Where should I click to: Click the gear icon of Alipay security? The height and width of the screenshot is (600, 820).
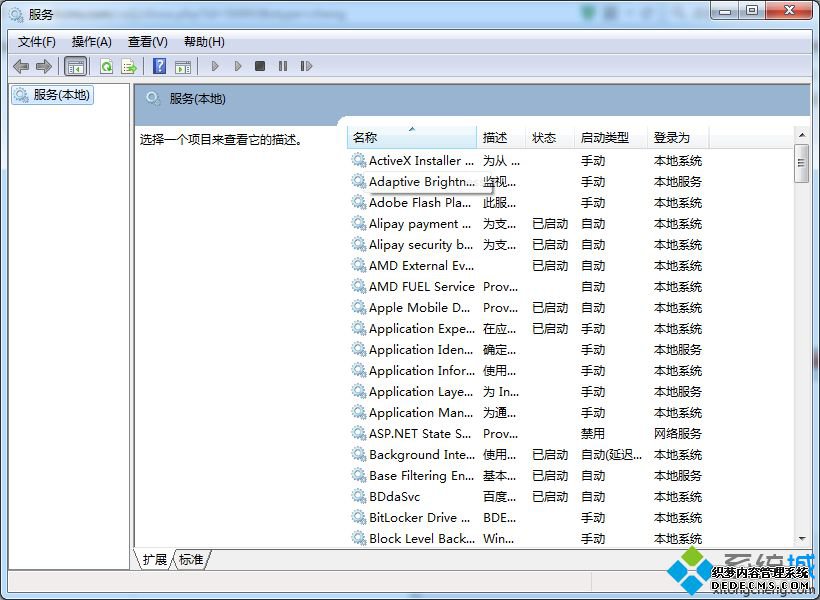point(358,244)
